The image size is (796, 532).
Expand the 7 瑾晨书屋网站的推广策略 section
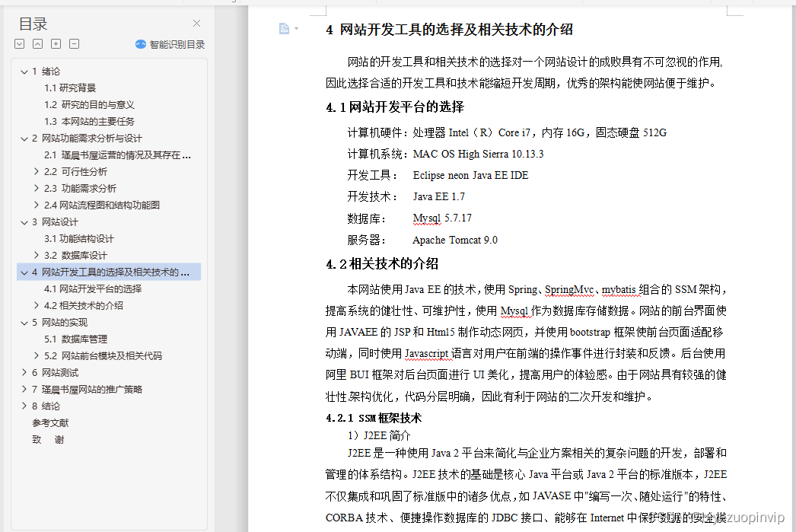(24, 390)
